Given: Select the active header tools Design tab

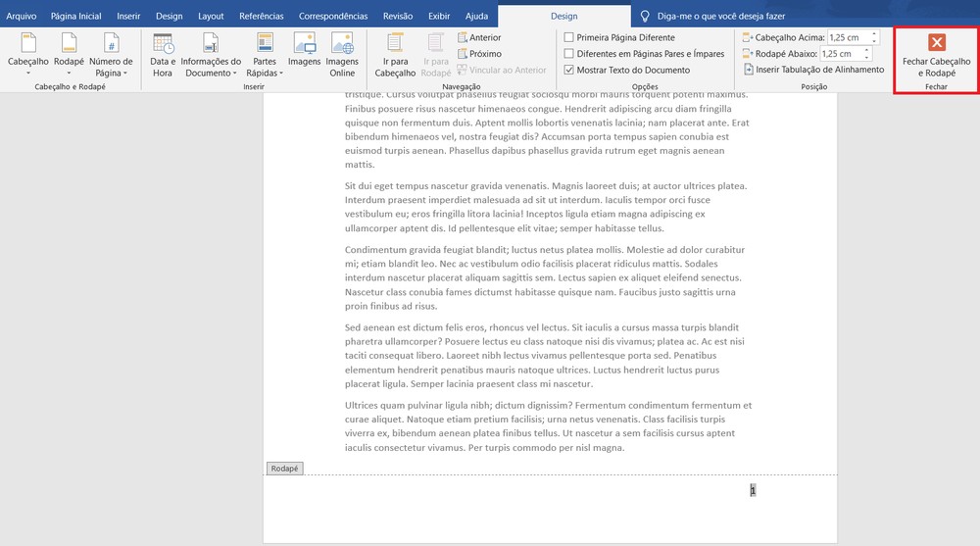Looking at the screenshot, I should point(563,17).
